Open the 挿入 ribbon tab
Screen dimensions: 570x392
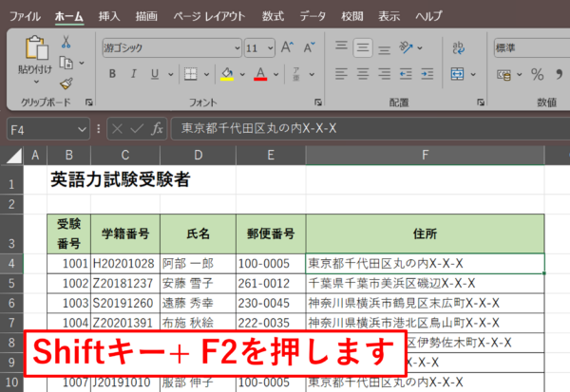click(x=109, y=16)
